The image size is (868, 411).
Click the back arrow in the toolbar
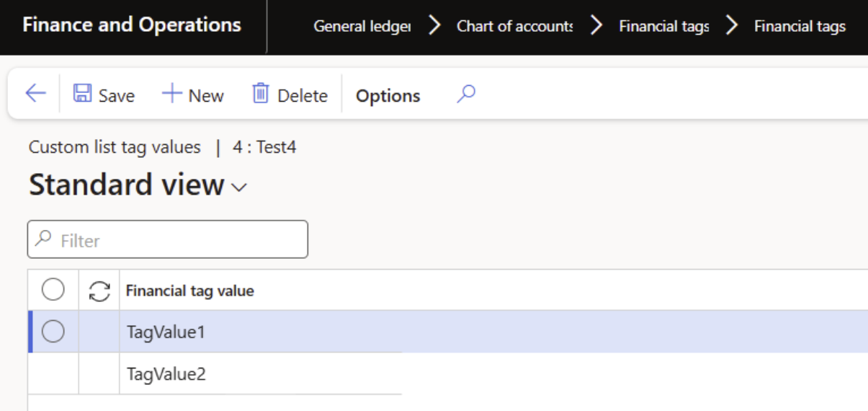coord(35,94)
